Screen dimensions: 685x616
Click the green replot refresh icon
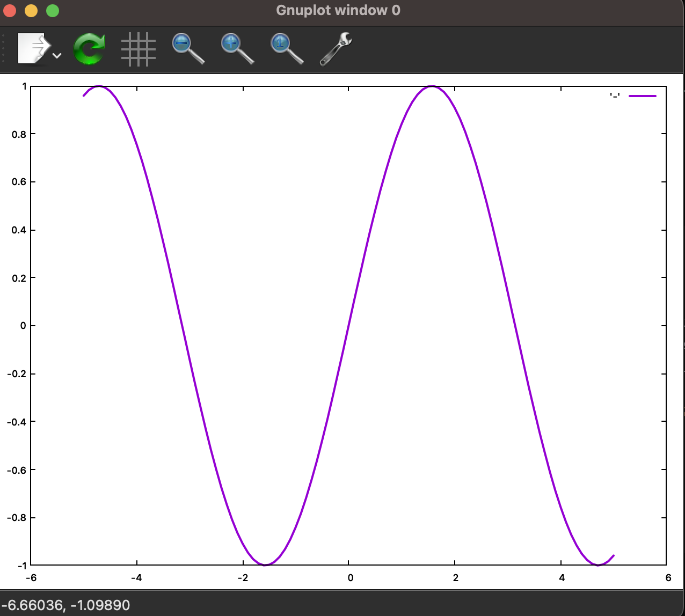pos(89,49)
